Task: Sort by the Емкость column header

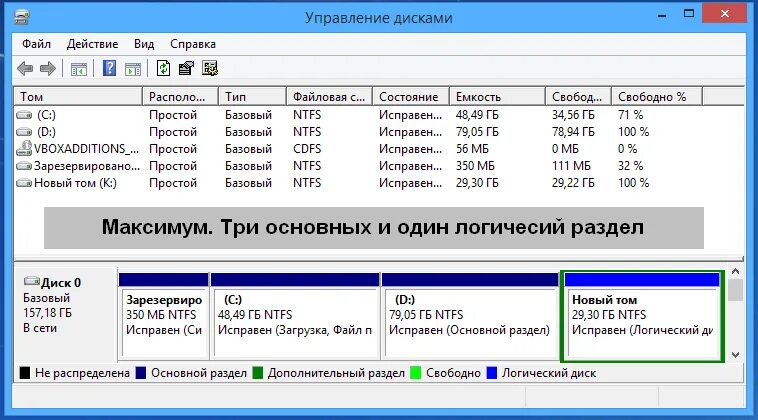Action: pos(497,97)
